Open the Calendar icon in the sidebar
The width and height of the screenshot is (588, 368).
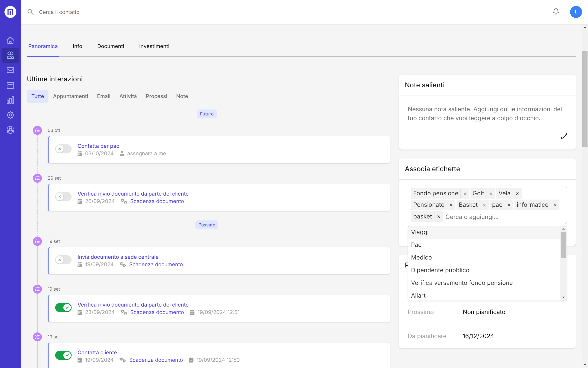pos(10,85)
